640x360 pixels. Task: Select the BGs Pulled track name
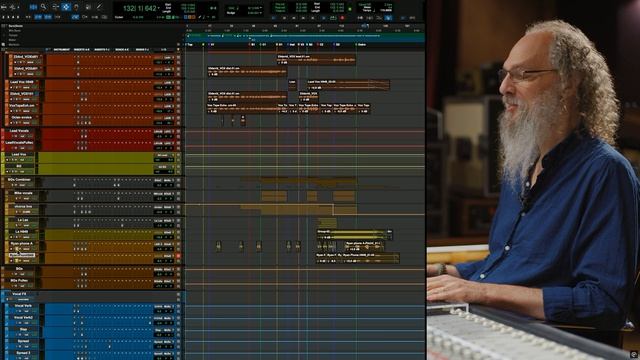tap(19, 281)
